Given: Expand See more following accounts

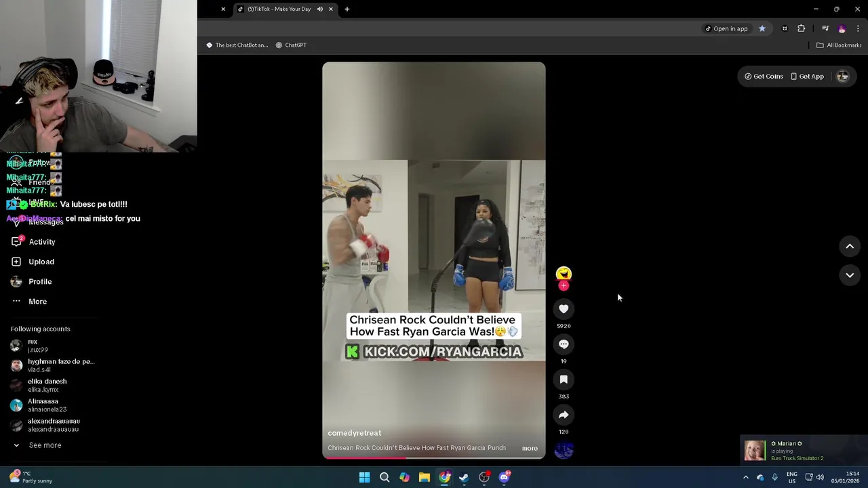Looking at the screenshot, I should [x=38, y=445].
